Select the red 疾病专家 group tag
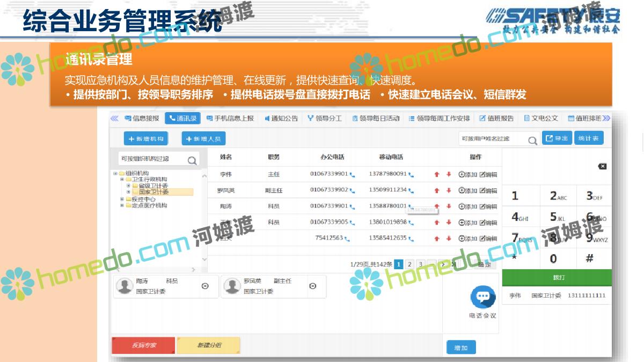This screenshot has width=644, height=362. click(143, 345)
